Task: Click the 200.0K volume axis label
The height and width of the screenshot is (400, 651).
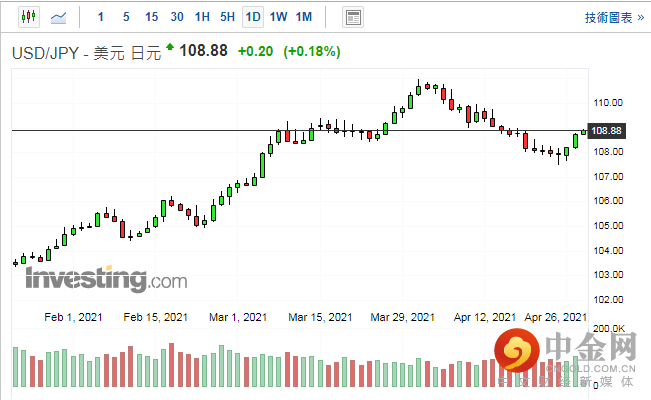Action: coord(609,329)
